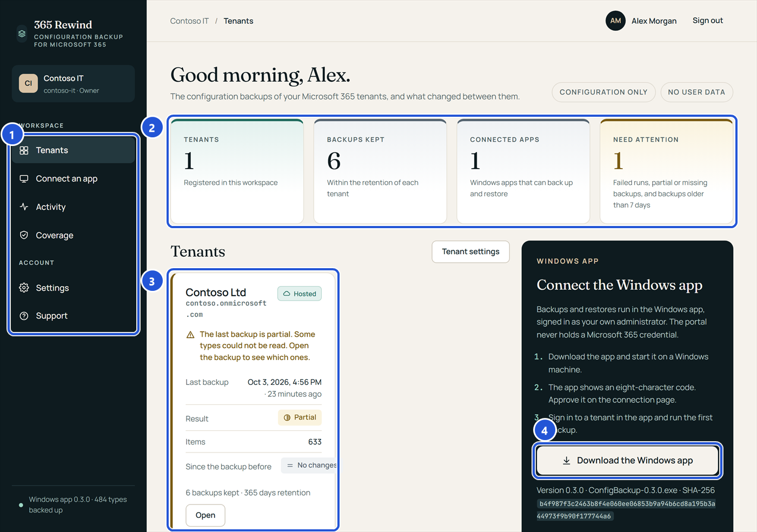Open the Contoso Ltd tenant
This screenshot has width=757, height=532.
(205, 515)
